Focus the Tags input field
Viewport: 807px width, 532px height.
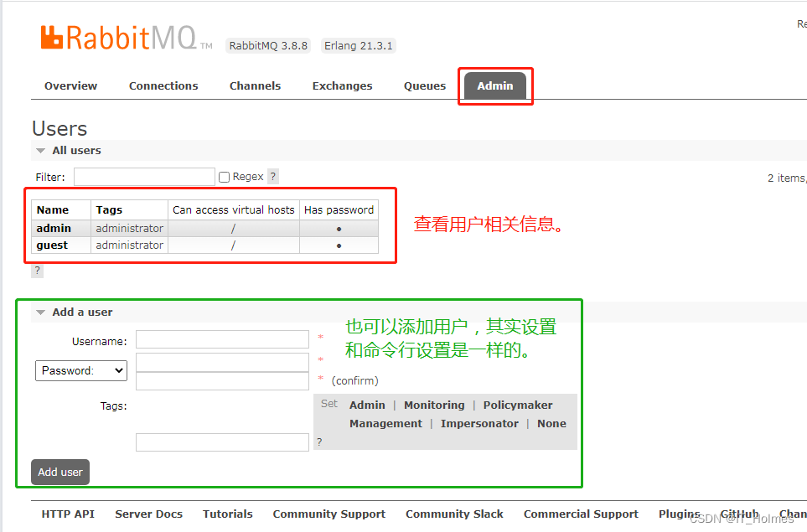222,442
